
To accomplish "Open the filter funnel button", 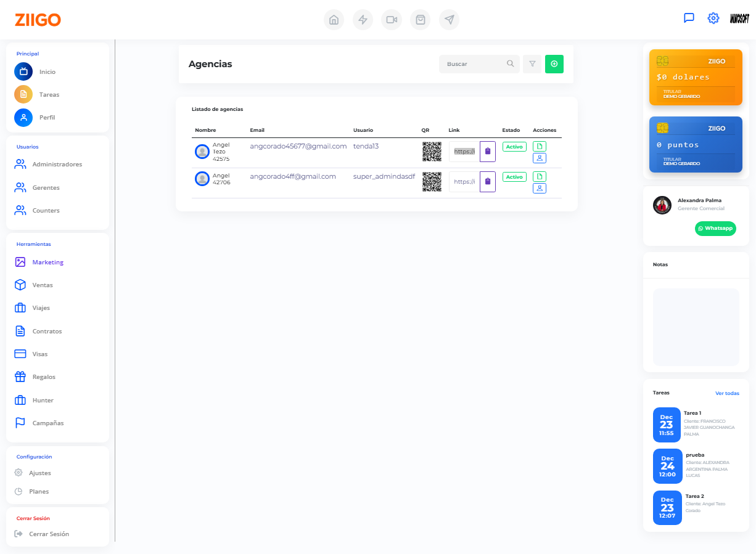I will [532, 64].
